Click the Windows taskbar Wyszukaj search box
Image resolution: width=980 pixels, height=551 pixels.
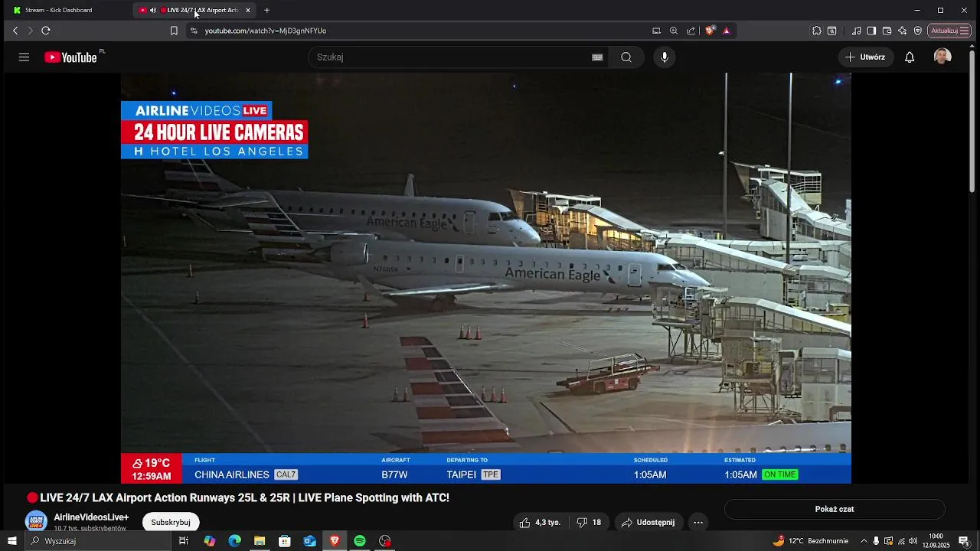coord(98,541)
